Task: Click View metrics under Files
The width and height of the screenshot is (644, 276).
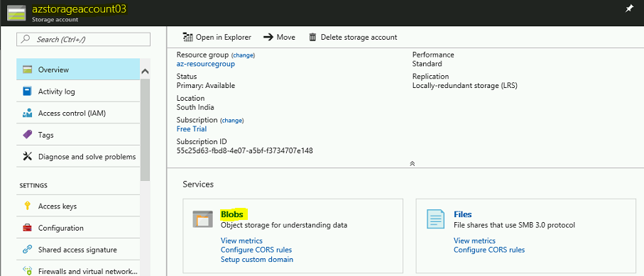Action: (x=474, y=241)
